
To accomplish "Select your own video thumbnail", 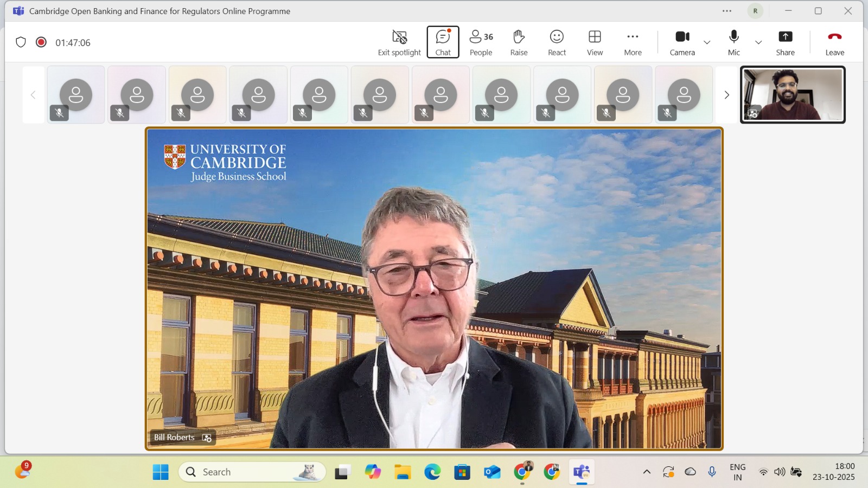I will [793, 95].
